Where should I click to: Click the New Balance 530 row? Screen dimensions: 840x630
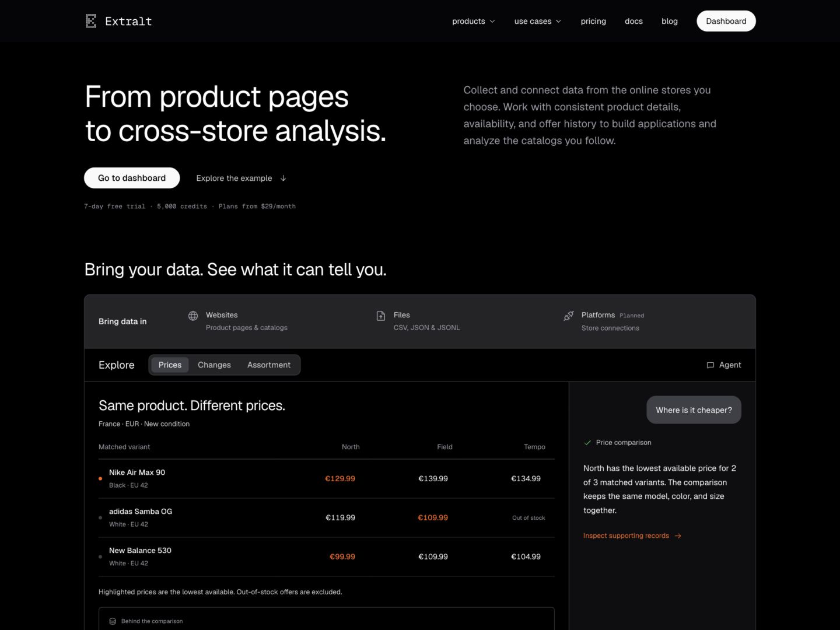tap(326, 557)
